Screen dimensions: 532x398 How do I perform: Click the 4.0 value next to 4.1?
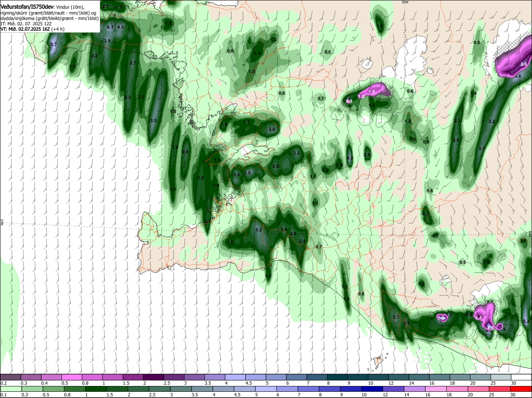click(121, 27)
